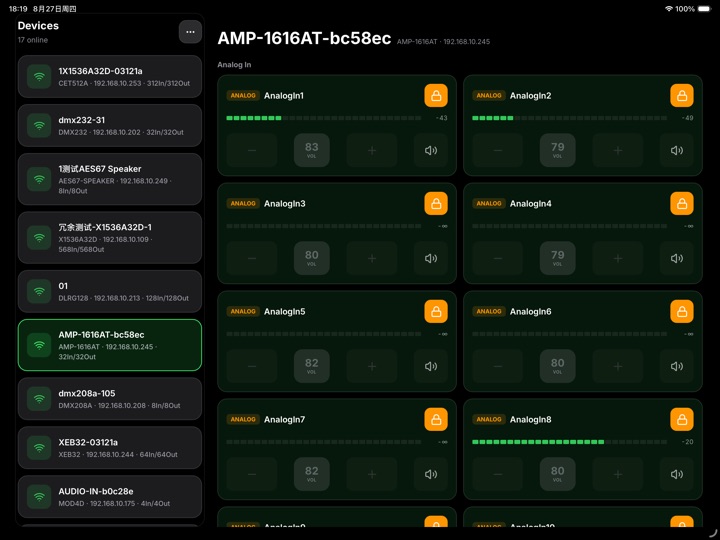
Task: Click the Analog In section heading
Action: coord(234,65)
